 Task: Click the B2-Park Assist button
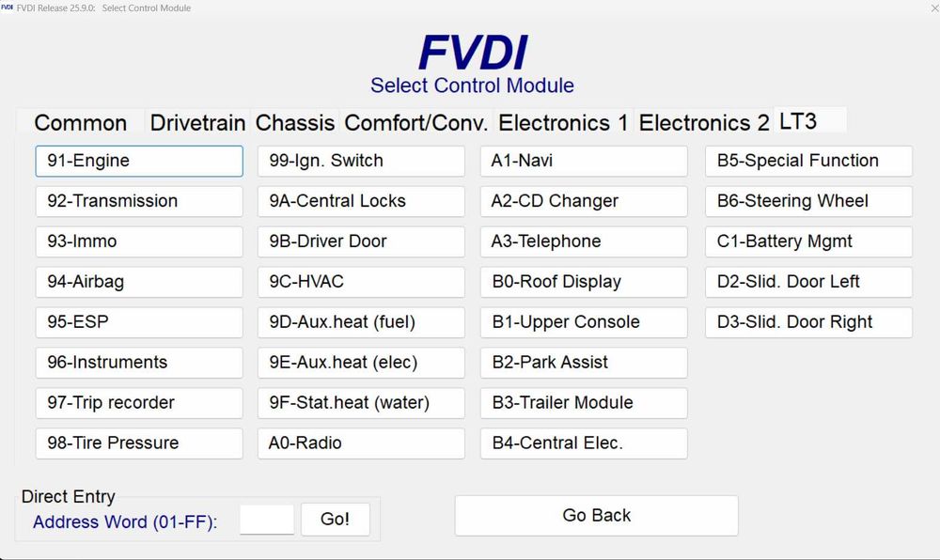(584, 363)
